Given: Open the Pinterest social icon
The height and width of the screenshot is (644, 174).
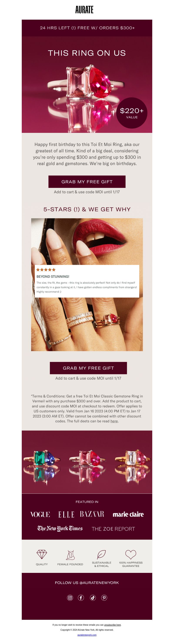Looking at the screenshot, I should coord(104,598).
